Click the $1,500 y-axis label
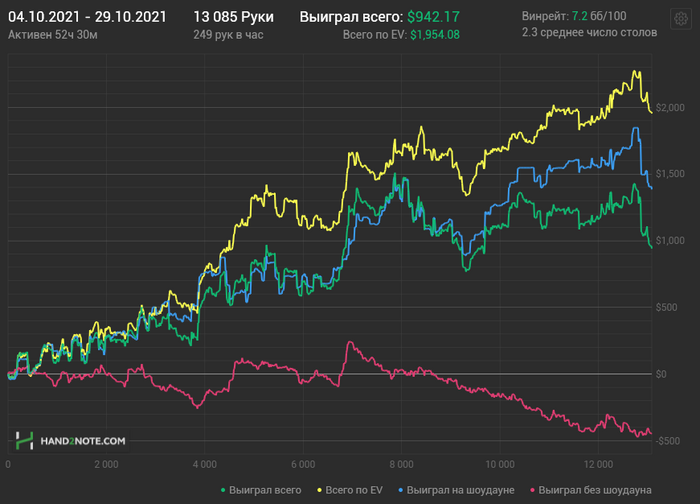 670,174
